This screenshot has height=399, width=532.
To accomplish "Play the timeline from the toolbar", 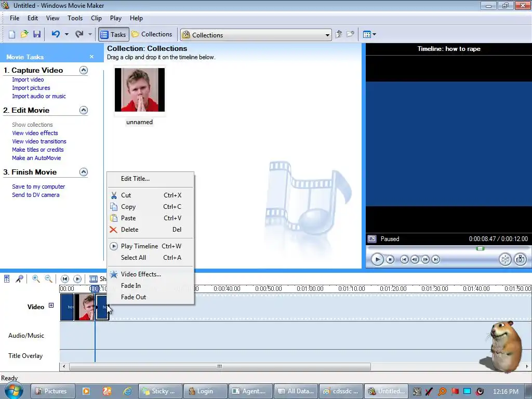I will [77, 279].
